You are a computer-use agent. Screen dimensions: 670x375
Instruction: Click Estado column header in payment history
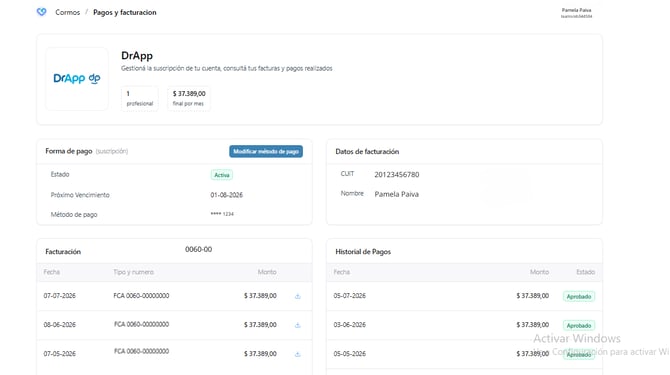click(585, 272)
